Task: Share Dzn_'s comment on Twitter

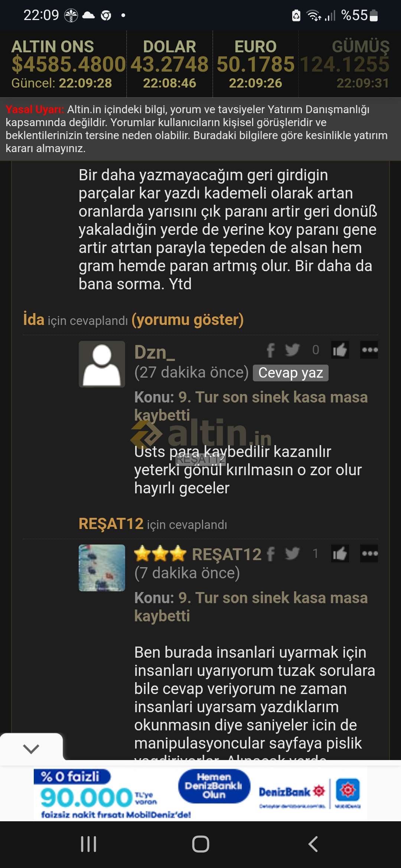Action: coord(292,350)
